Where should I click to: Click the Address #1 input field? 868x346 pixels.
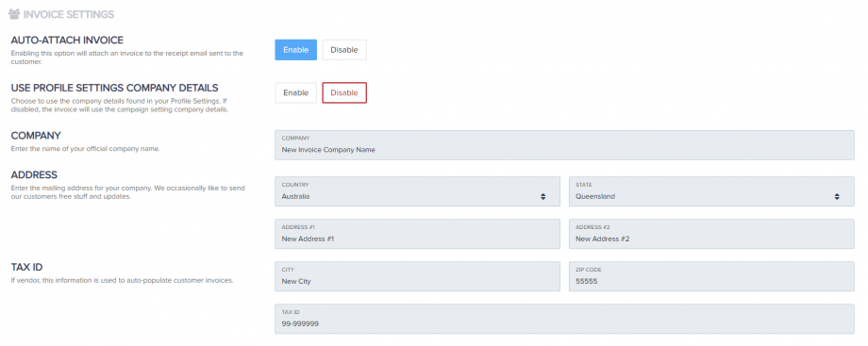417,234
